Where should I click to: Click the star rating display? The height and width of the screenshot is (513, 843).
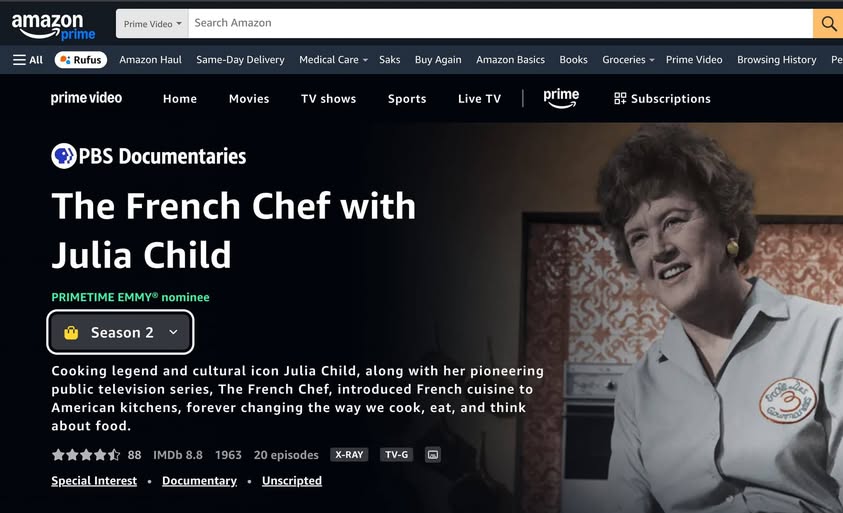point(86,455)
